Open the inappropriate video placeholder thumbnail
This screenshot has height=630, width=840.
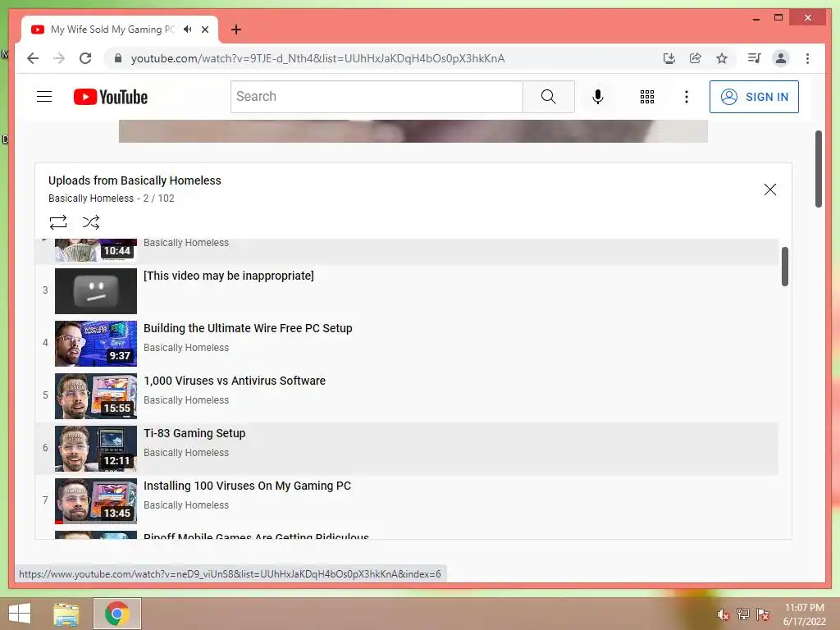(x=96, y=291)
